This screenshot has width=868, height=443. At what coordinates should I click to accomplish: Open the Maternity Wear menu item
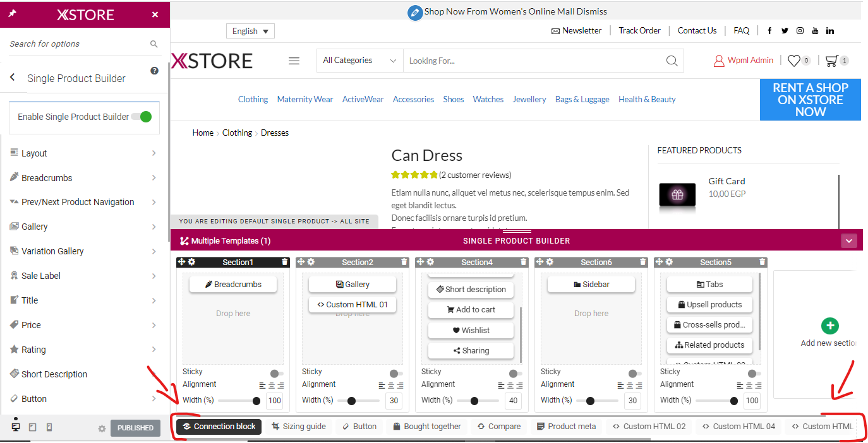coord(305,99)
